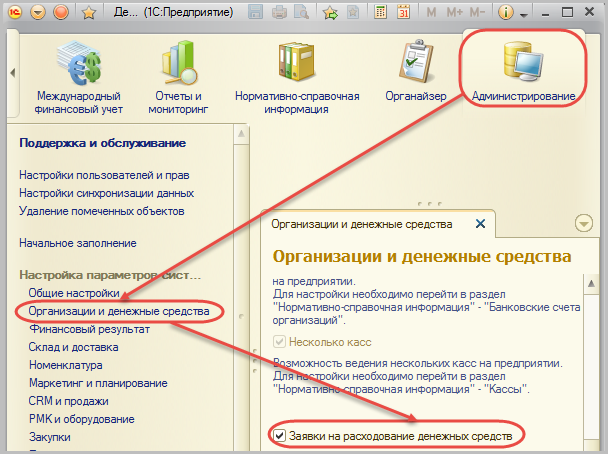Screen dimensions: 608x454
Task: Click the info help icon
Action: coord(505,13)
